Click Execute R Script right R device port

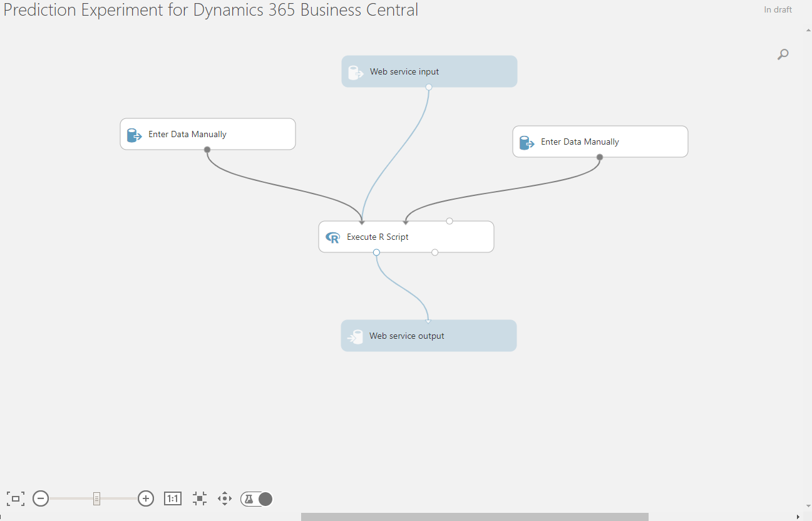435,252
